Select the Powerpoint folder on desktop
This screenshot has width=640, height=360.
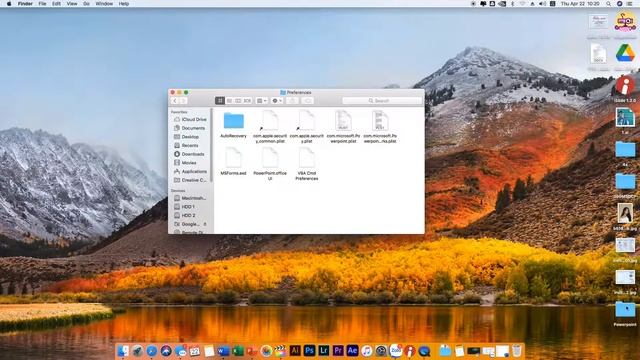click(625, 313)
